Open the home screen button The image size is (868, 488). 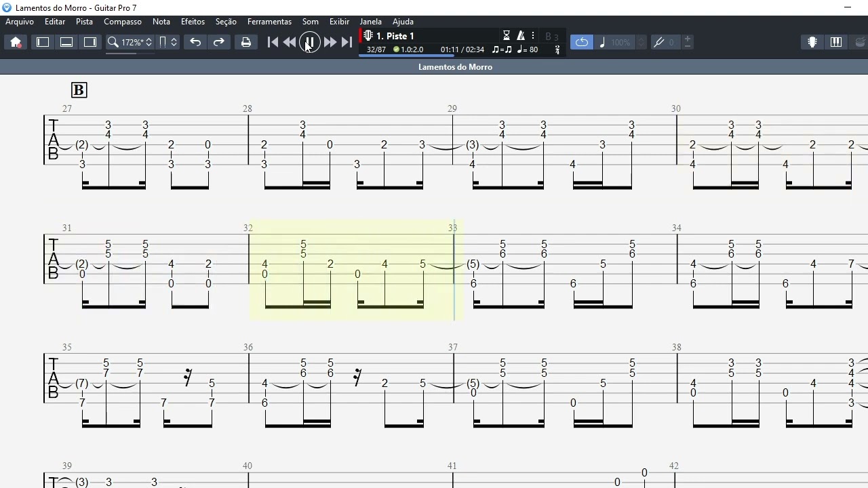pos(15,42)
